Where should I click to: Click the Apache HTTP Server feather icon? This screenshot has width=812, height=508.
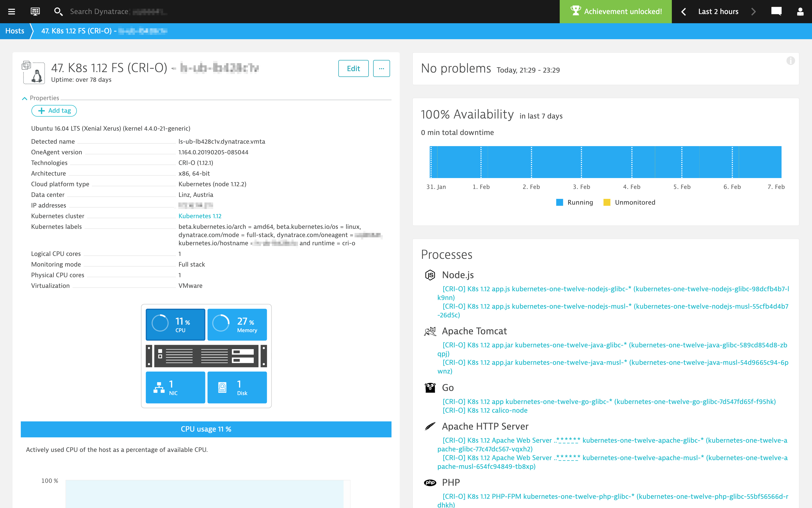point(430,426)
